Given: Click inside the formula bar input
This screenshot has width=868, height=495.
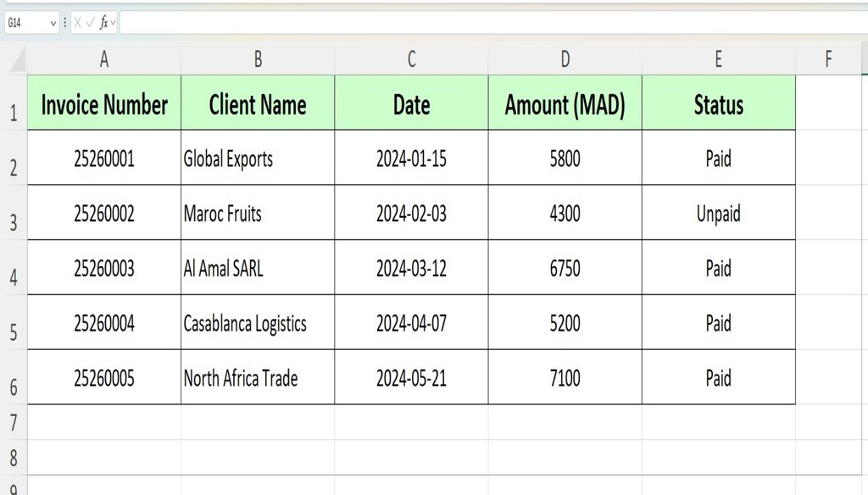Looking at the screenshot, I should point(492,23).
